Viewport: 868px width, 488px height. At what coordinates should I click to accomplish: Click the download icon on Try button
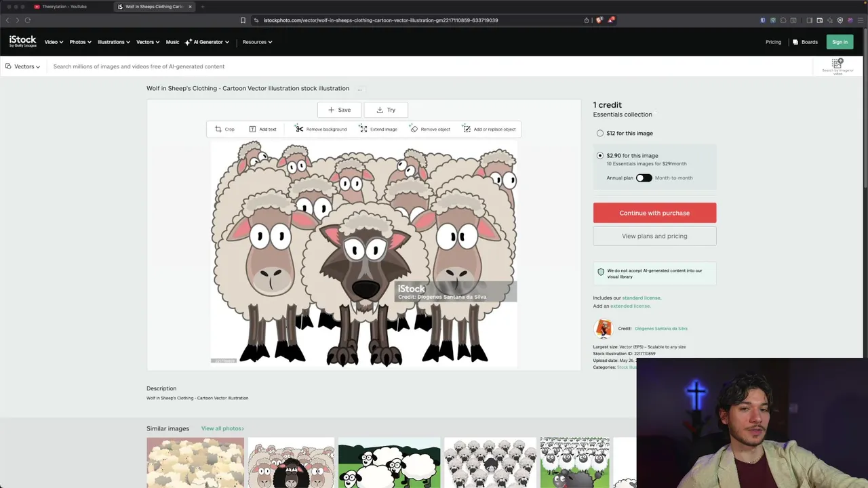(x=380, y=110)
